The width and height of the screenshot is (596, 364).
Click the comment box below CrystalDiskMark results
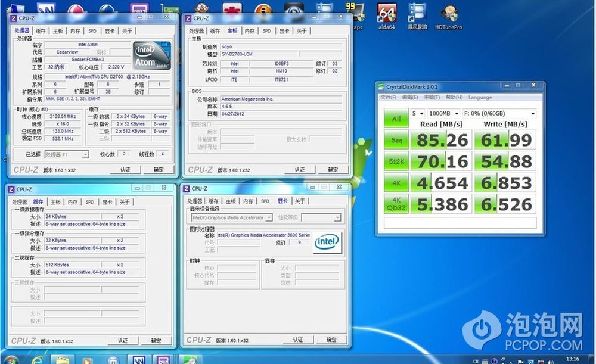[460, 223]
